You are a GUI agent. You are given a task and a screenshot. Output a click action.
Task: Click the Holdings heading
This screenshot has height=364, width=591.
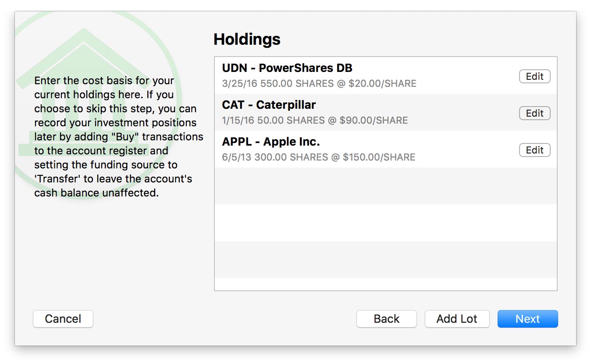(247, 39)
